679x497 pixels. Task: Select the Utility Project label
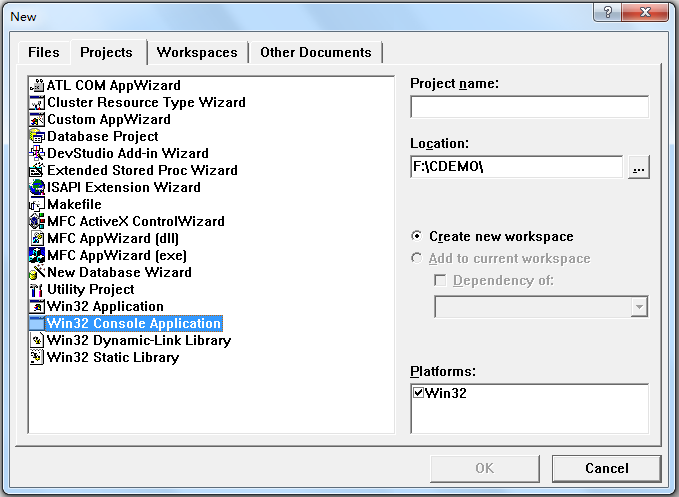click(91, 289)
